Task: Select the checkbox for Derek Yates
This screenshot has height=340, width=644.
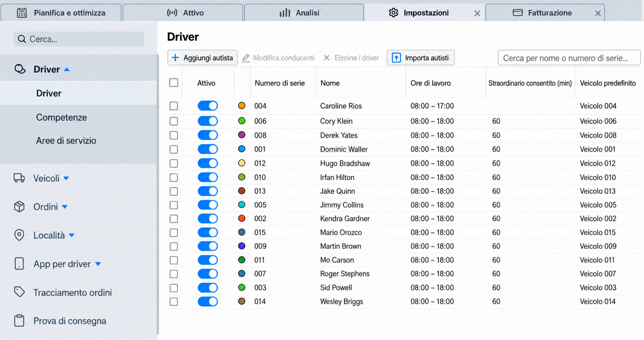Action: pyautogui.click(x=174, y=135)
